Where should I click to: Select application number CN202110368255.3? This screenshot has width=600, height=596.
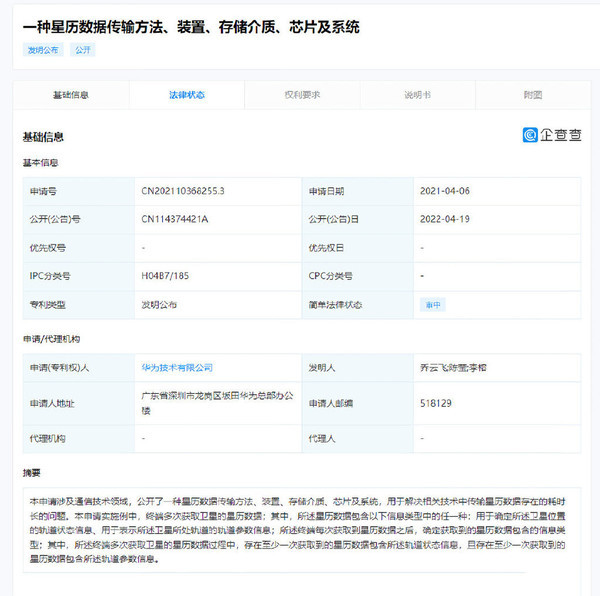click(183, 191)
